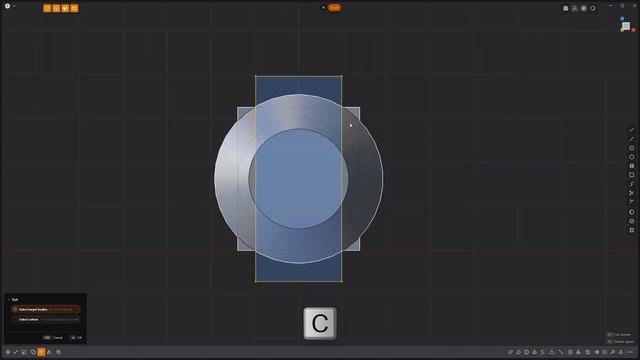640x360 pixels.
Task: Click the view cube front face
Action: [626, 26]
